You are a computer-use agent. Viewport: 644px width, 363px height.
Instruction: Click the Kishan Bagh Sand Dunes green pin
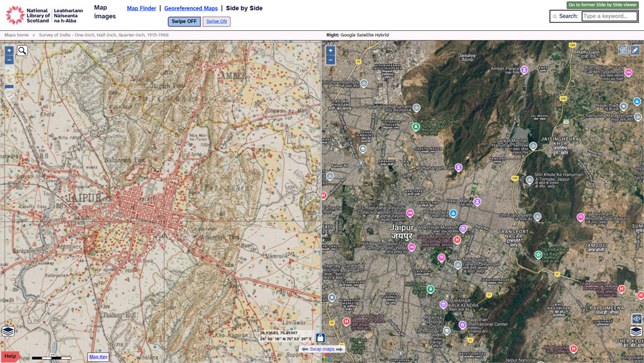tap(415, 126)
